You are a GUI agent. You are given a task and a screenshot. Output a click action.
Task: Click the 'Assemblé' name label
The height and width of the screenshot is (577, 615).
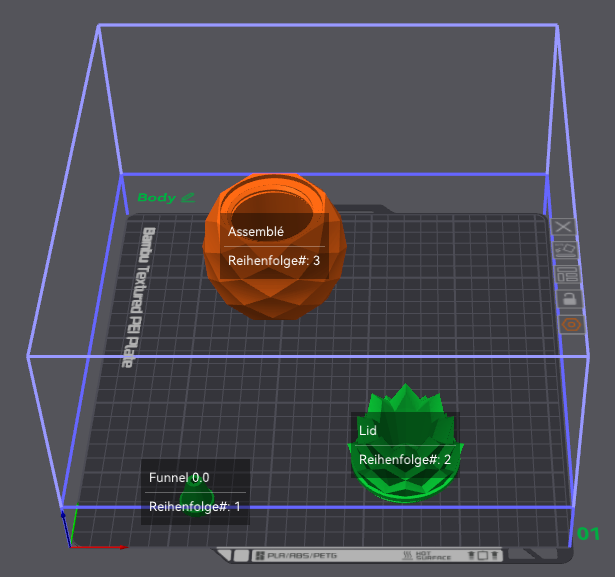[x=256, y=231]
